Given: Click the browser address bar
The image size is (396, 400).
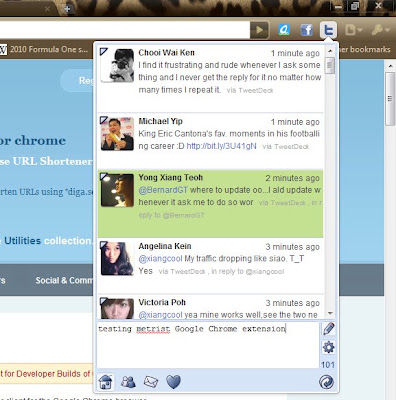Looking at the screenshot, I should (x=125, y=30).
